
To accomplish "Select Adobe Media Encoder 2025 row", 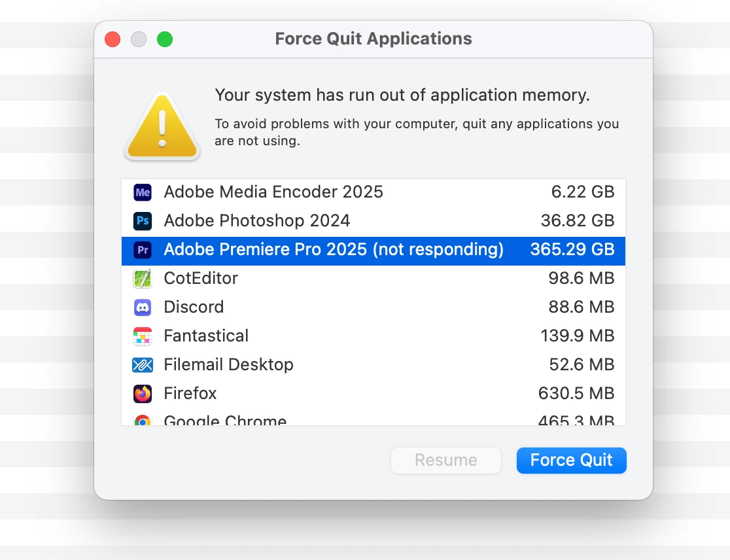I will [273, 192].
